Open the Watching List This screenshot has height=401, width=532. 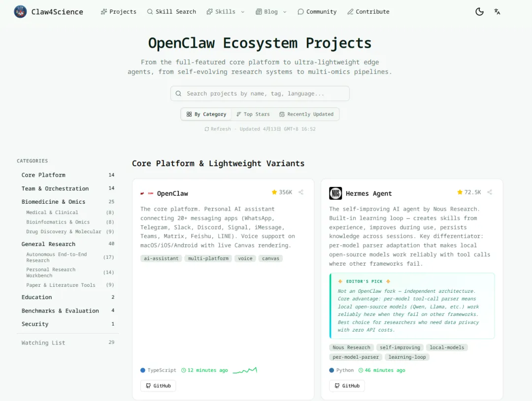(68, 343)
